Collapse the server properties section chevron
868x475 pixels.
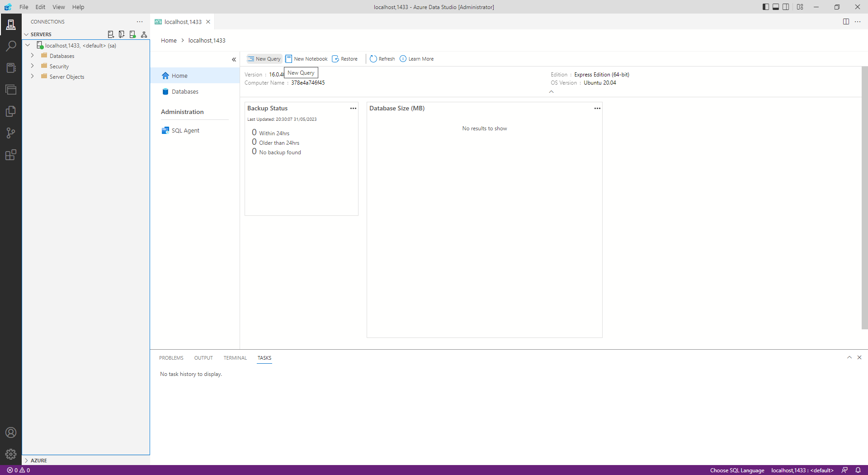pos(551,91)
